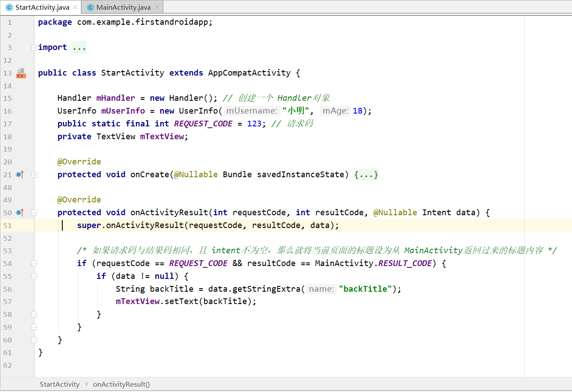Screen dimensions: 572x392
Task: Click the 'mAge:' parameter hint
Action: [x=335, y=111]
